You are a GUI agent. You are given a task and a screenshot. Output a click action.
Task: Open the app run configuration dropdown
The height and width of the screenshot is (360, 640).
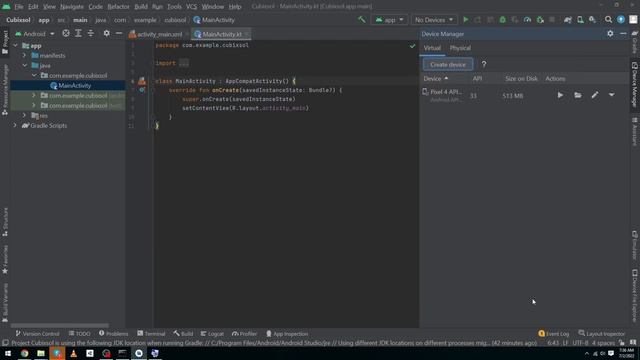point(389,20)
